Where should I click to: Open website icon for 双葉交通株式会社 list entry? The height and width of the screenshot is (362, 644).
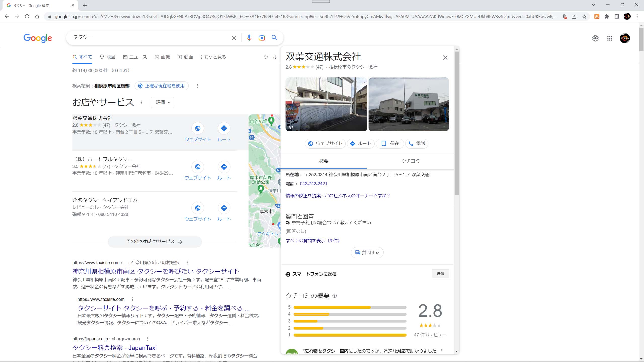(198, 128)
